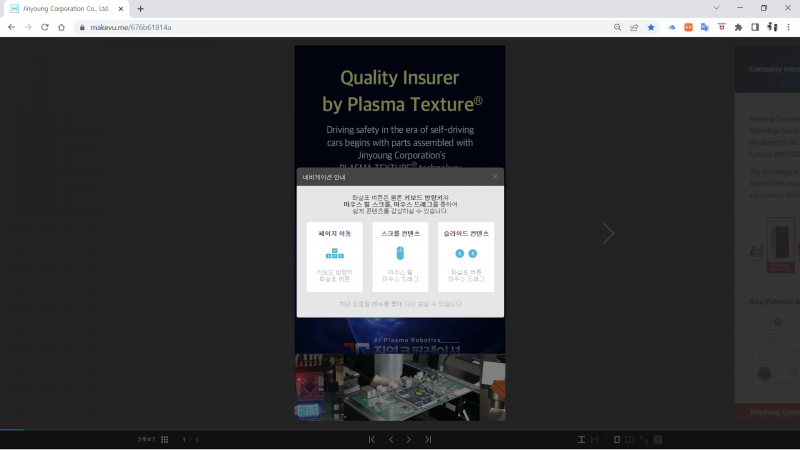The width and height of the screenshot is (800, 450).
Task: Switch to two-page spread view icon
Action: (x=630, y=439)
